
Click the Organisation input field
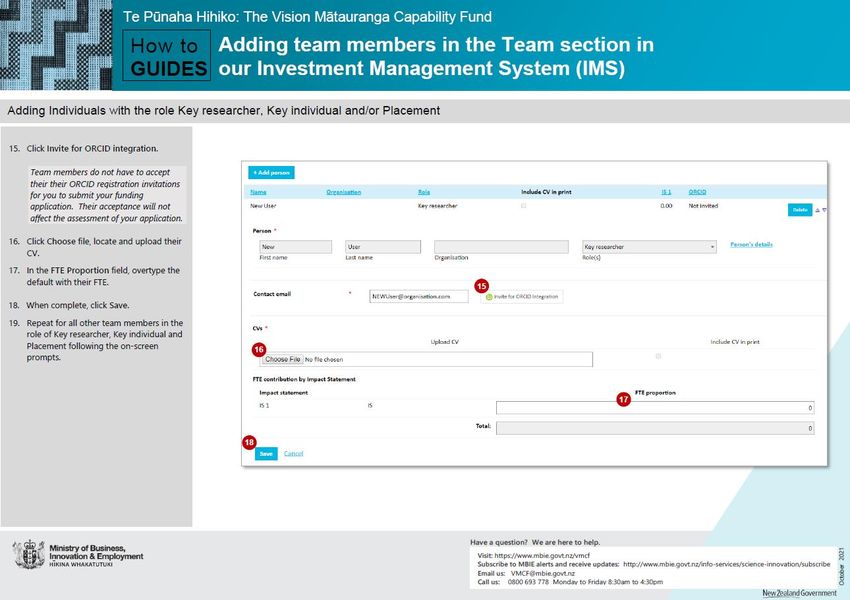501,247
